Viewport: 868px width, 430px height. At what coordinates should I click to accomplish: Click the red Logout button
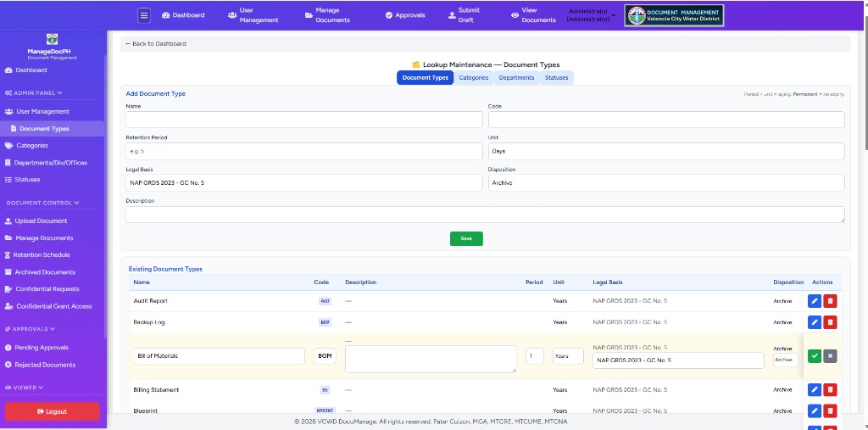(52, 411)
